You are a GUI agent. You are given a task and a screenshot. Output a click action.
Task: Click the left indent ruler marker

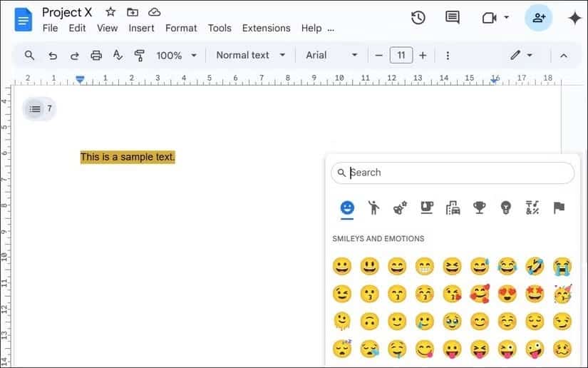click(80, 79)
